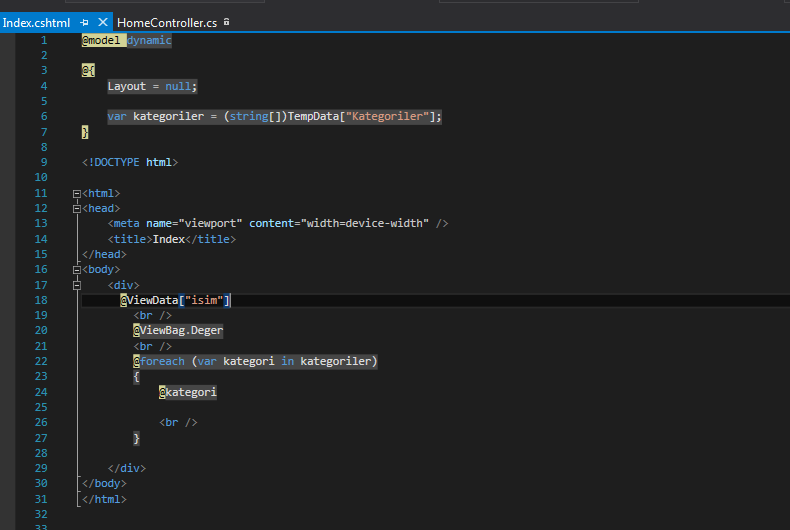Click the "isim" string on line 18
Viewport: 790px width, 530px height.
(204, 300)
